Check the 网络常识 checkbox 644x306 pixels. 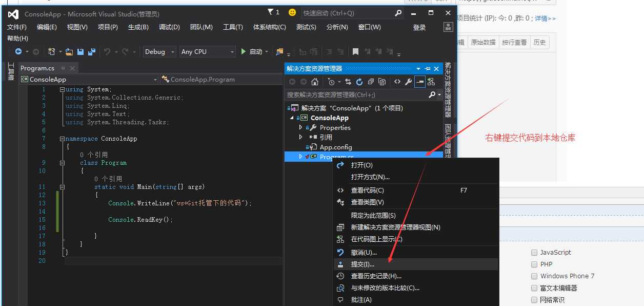pyautogui.click(x=534, y=299)
